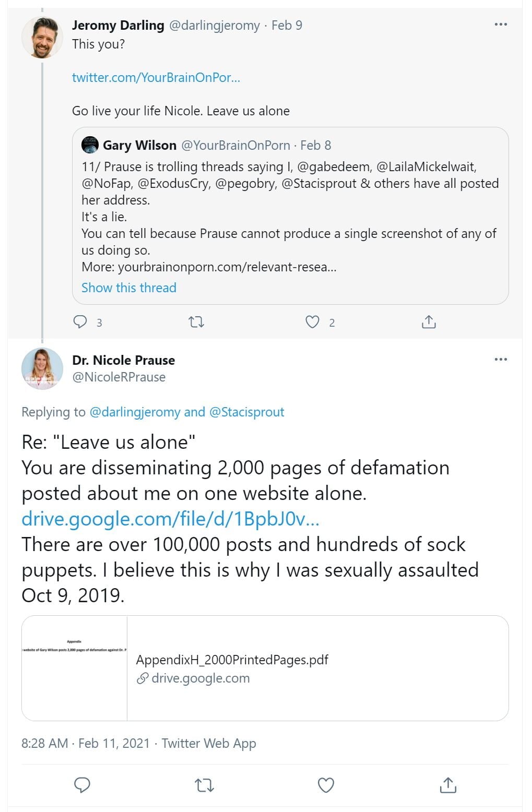Screen dimensions: 532x812
Task: Open the AppendixH_2000PrintedPages.pdf link card
Action: tap(265, 668)
